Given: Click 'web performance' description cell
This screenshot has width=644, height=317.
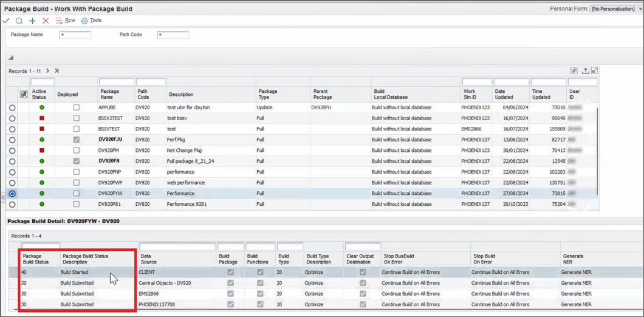Looking at the screenshot, I should 186,183.
